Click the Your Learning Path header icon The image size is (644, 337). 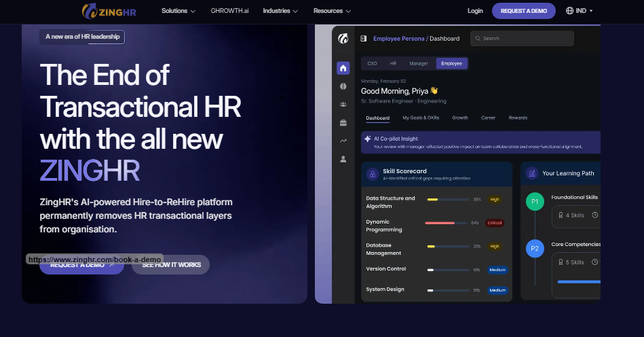point(532,173)
